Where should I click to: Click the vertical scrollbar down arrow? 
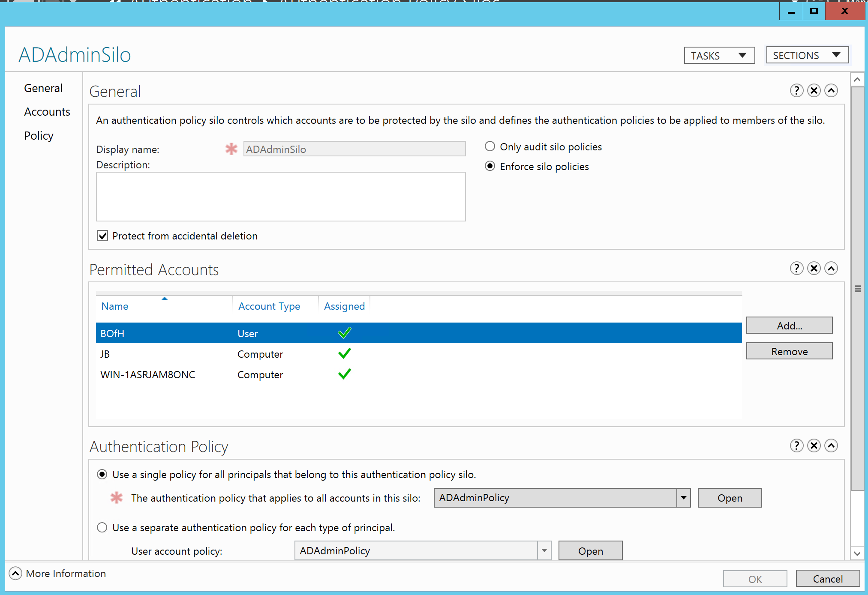click(x=857, y=553)
